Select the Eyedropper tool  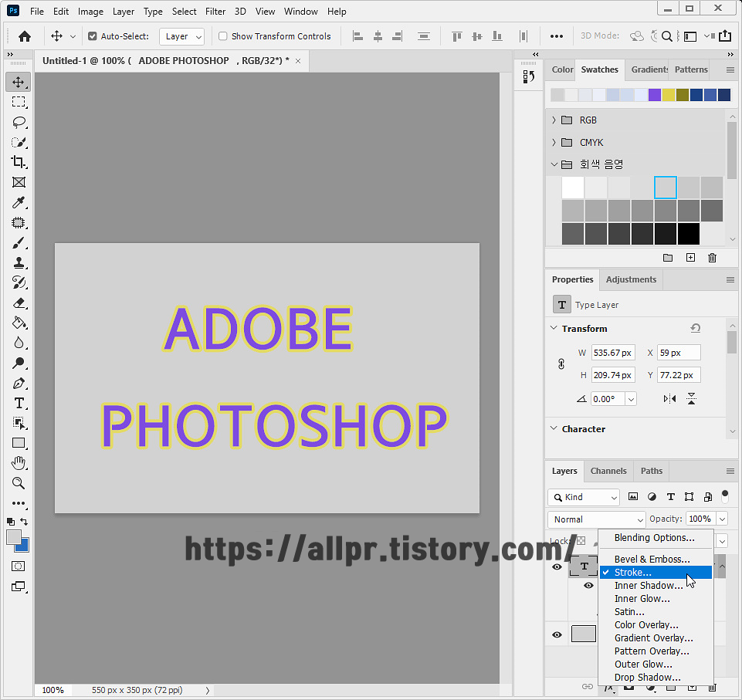click(x=19, y=202)
